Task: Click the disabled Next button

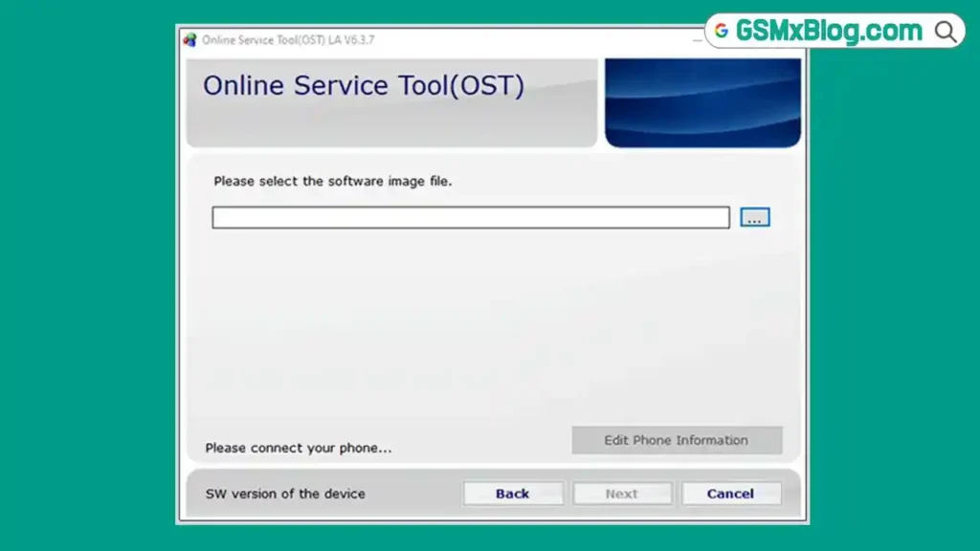Action: [x=622, y=494]
